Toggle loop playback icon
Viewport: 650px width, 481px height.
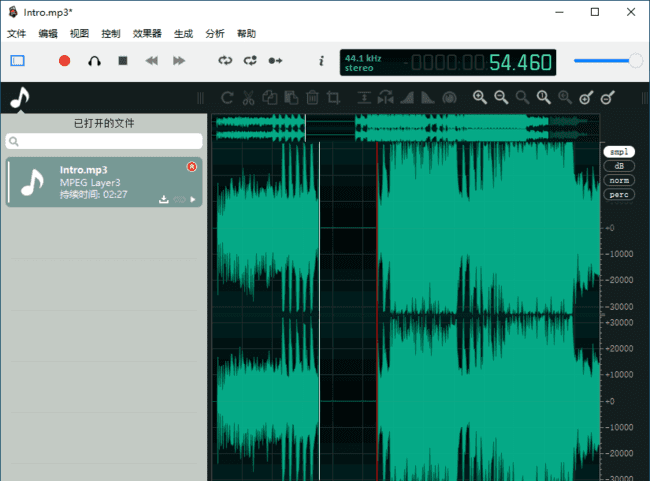pos(225,61)
